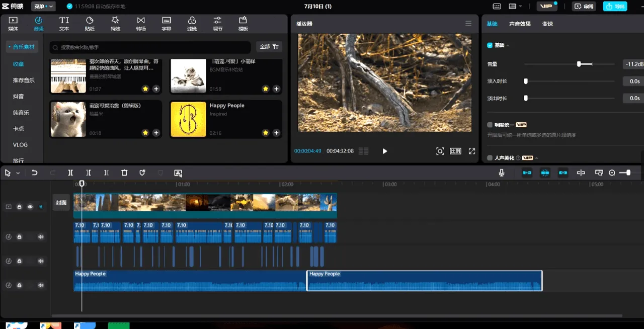Open the 字幕 captions panel

[167, 24]
